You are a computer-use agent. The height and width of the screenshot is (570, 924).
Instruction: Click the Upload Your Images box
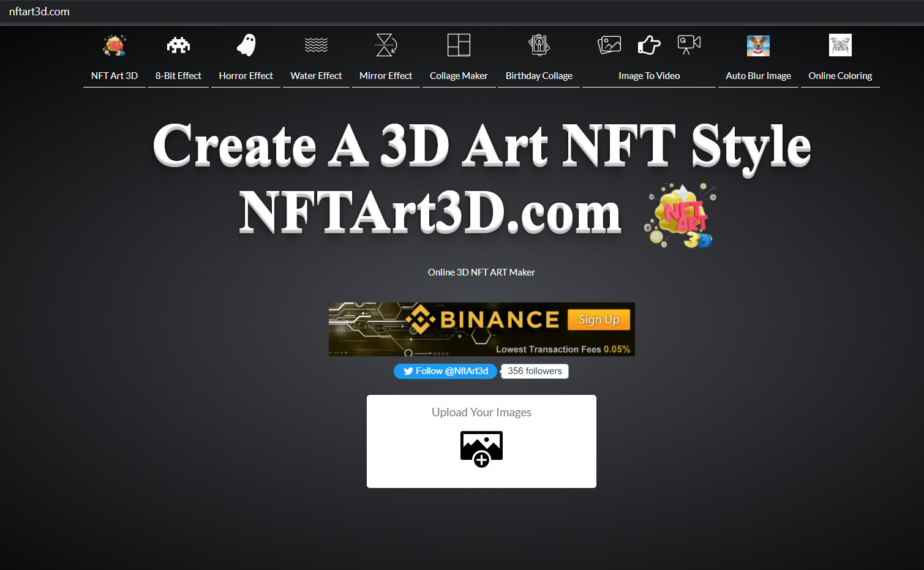[x=481, y=441]
